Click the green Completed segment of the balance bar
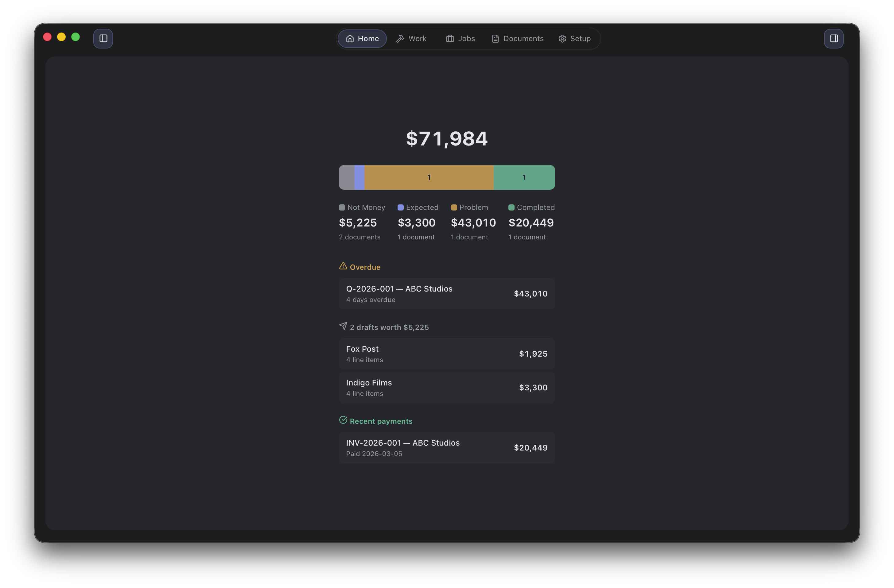Viewport: 894px width, 588px height. [524, 177]
